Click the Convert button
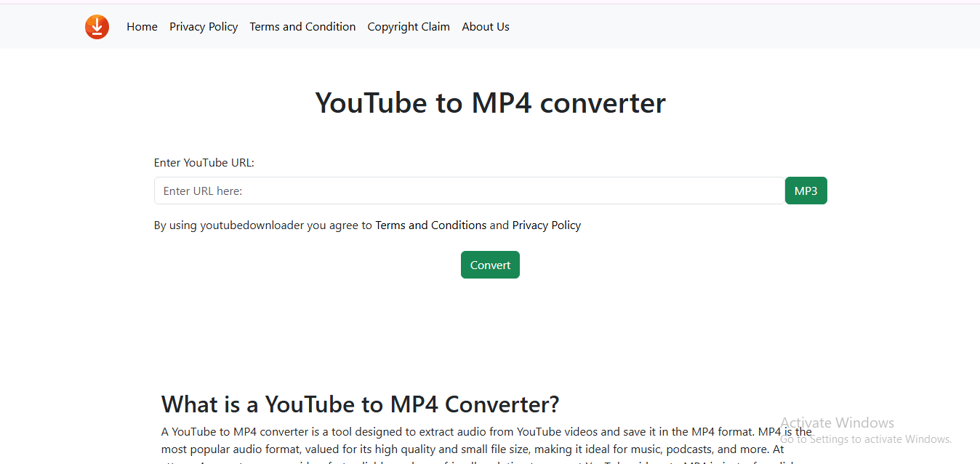Viewport: 980px width, 464px height. [490, 265]
